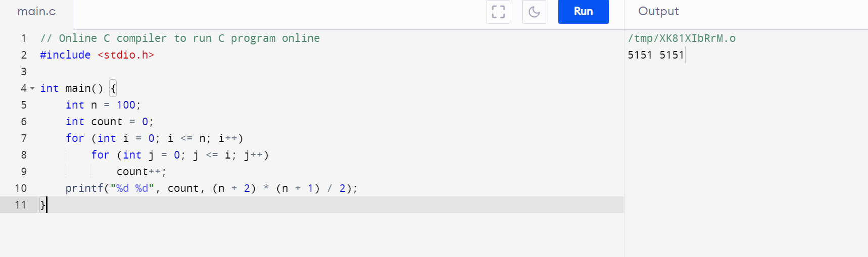The image size is (868, 257).
Task: Click the number 100 in line 5
Action: 126,105
